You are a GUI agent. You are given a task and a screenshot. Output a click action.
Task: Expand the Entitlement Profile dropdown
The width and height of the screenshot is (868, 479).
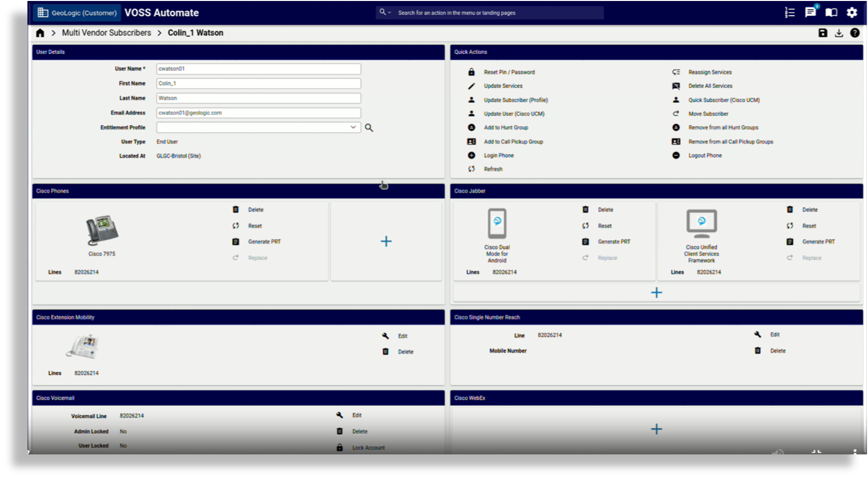353,127
